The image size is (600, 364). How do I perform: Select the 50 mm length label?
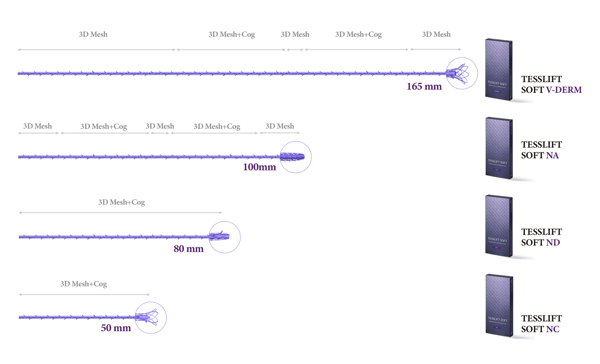116,328
